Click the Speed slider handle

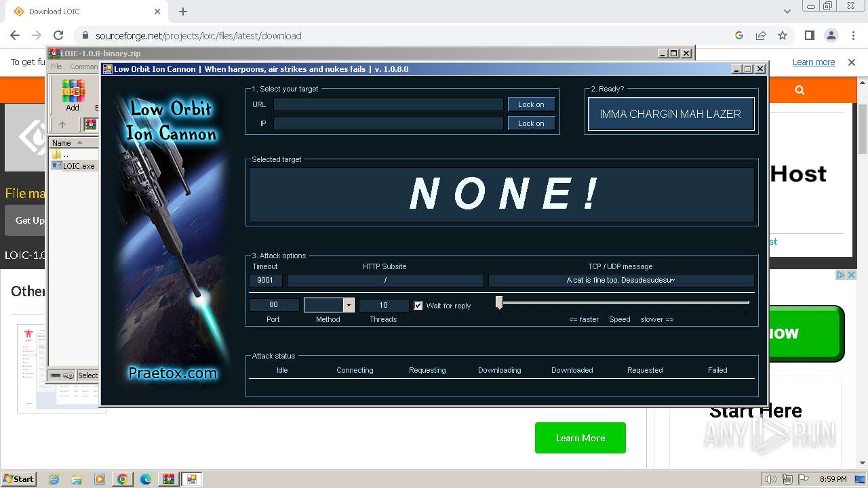tap(499, 303)
